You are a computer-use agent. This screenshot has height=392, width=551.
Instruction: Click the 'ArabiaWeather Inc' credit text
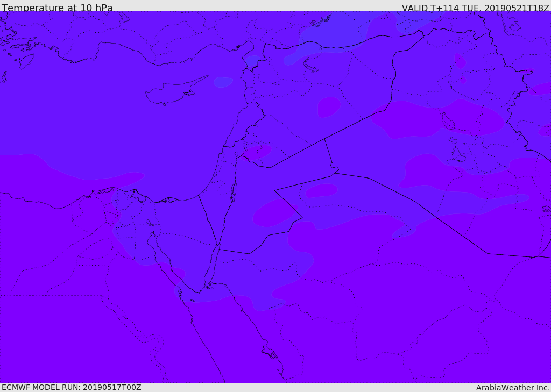513,388
